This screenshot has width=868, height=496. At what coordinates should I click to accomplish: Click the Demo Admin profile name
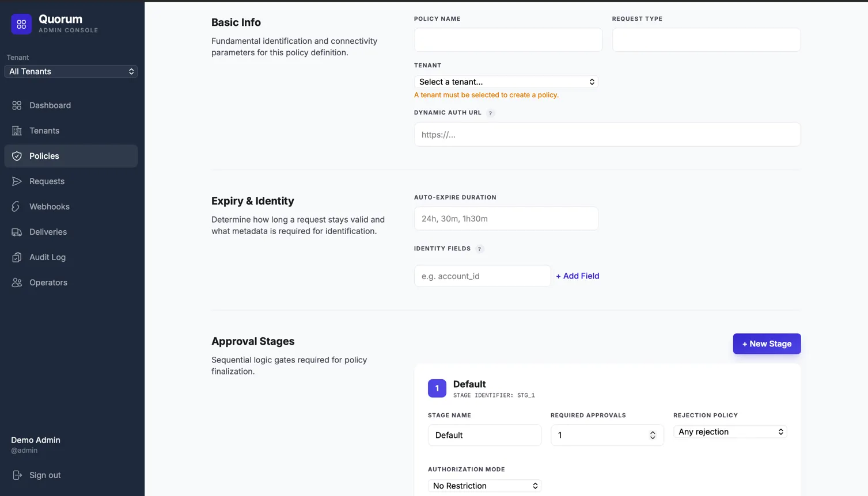[x=36, y=440]
